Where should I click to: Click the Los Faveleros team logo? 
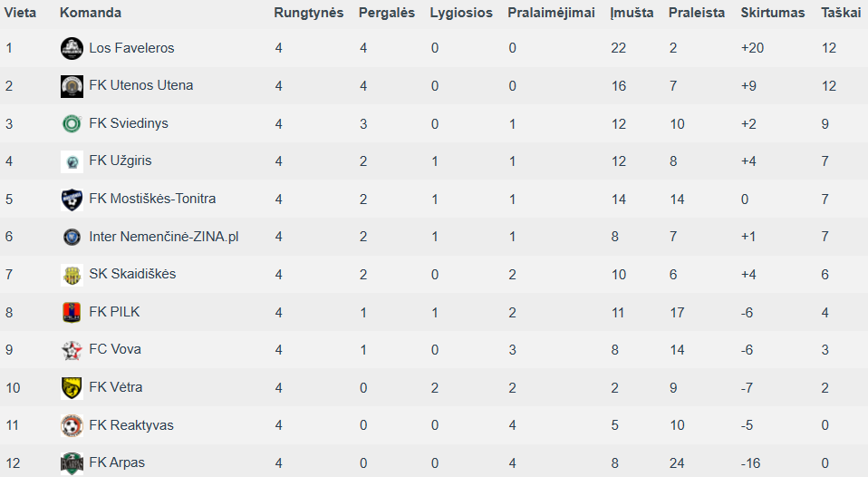[x=72, y=49]
